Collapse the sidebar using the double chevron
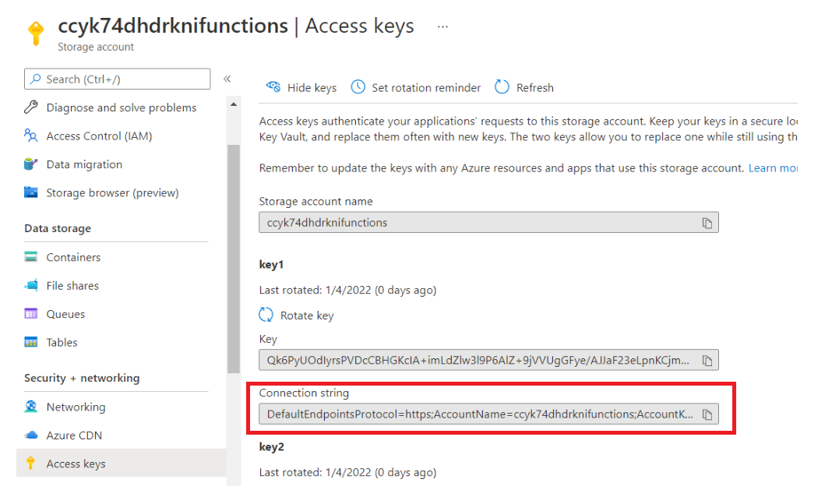The width and height of the screenshot is (839, 504). [x=225, y=78]
